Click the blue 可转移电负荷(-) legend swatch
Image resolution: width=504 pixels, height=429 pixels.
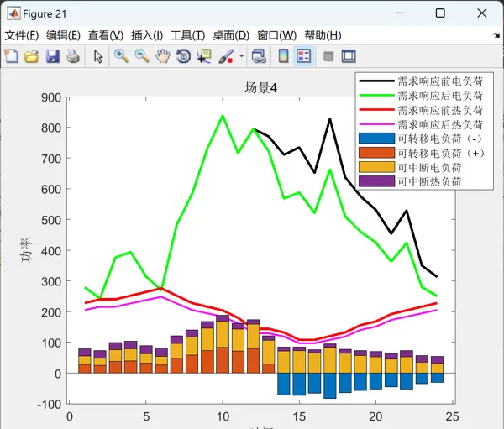[375, 138]
